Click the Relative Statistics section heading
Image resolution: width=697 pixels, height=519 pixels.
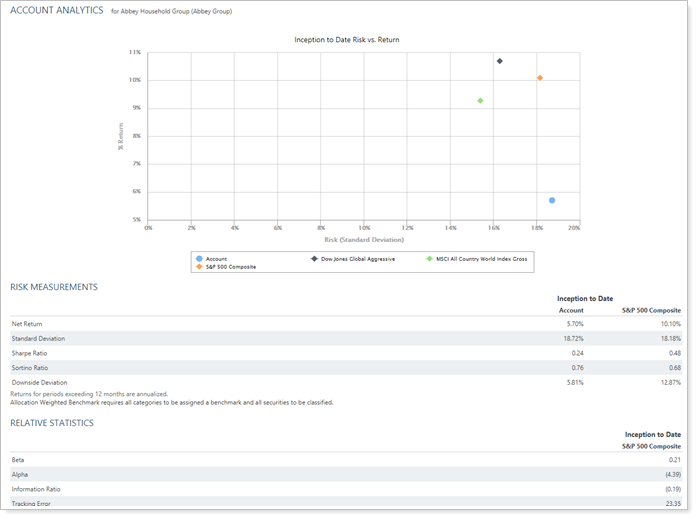click(51, 423)
